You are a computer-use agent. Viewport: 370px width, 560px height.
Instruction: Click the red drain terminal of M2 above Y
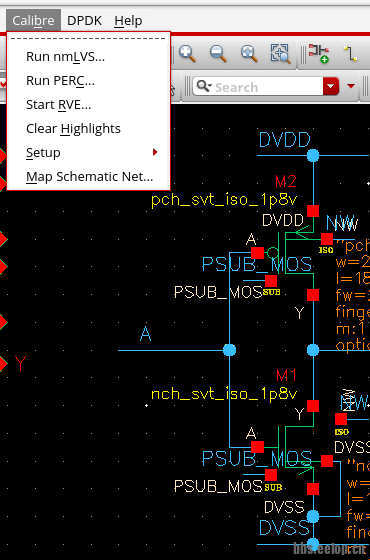tap(313, 295)
